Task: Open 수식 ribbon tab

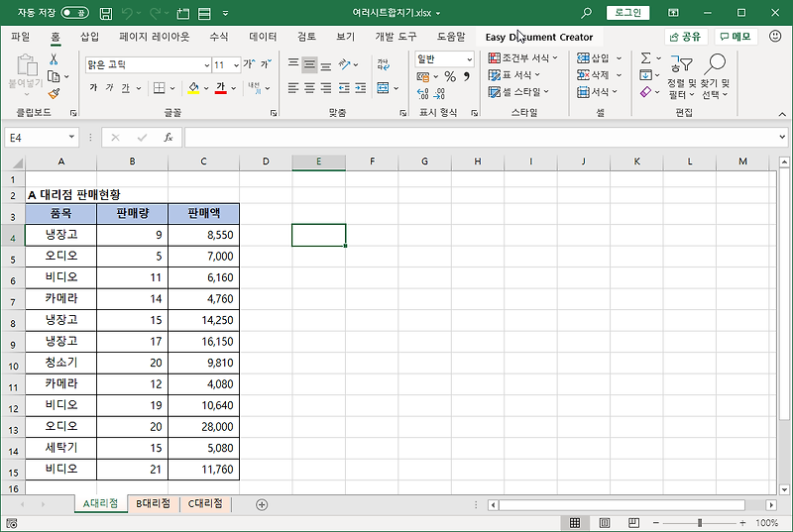Action: [219, 37]
